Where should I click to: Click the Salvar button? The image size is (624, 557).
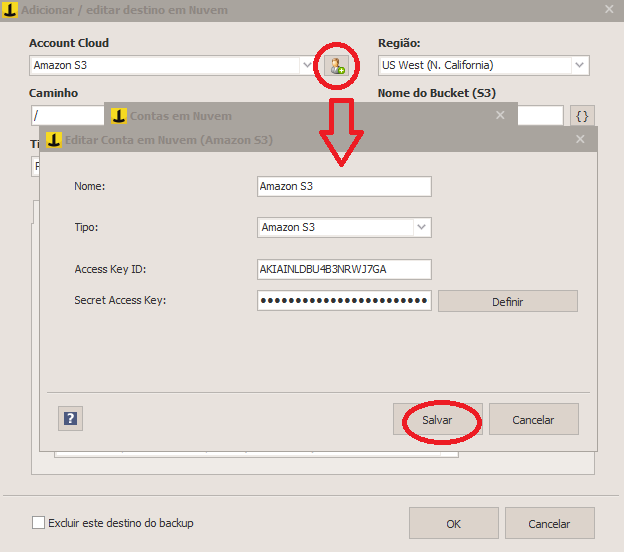click(438, 420)
